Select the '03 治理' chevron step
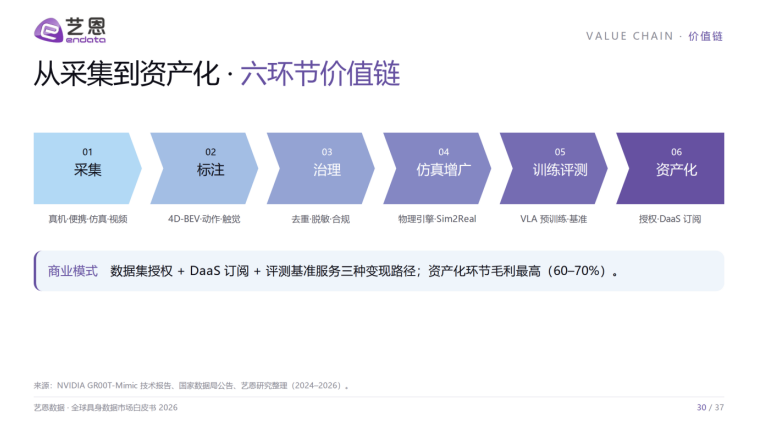759x424 pixels. tap(320, 168)
